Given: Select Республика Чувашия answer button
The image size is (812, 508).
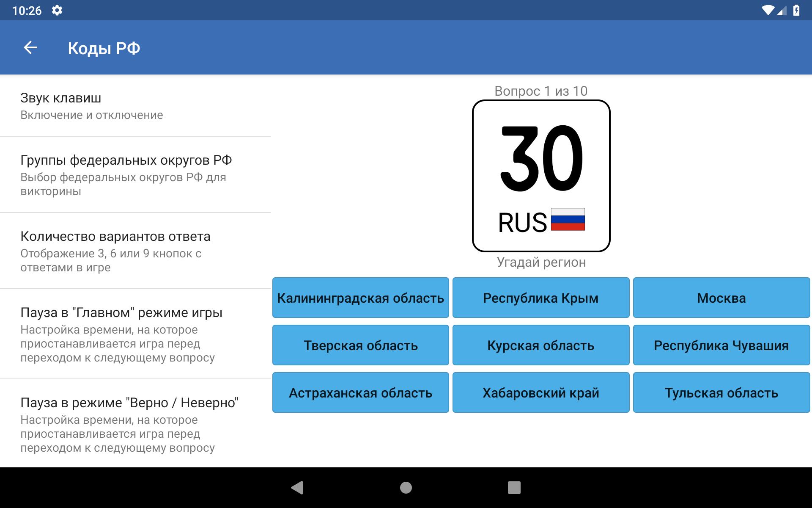Looking at the screenshot, I should point(720,345).
